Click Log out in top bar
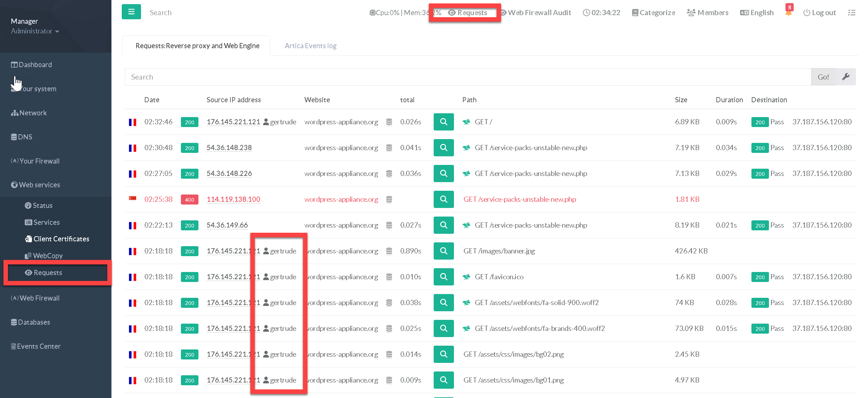 [820, 13]
